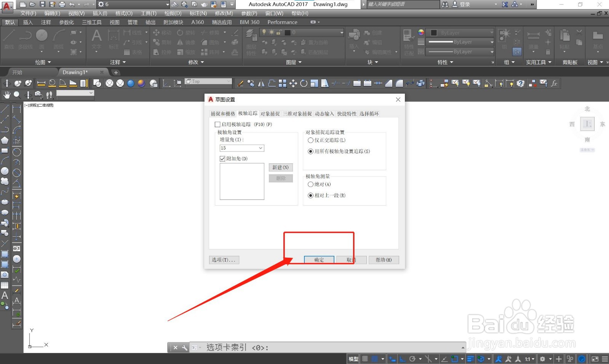Image resolution: width=609 pixels, height=364 pixels.
Task: Expand the 图层 panel dropdown in ribbon
Action: (294, 62)
